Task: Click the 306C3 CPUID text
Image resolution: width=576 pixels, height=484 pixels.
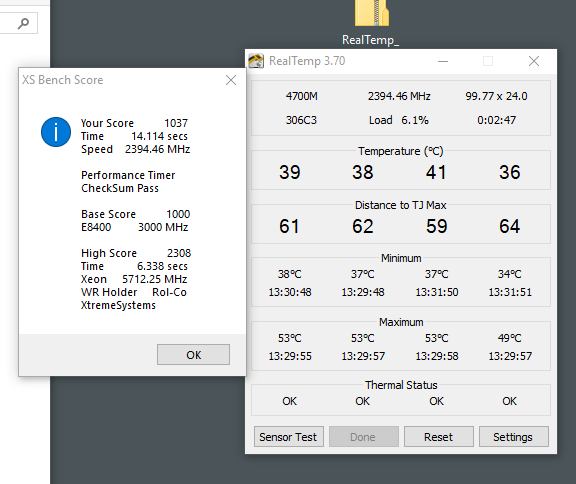Action: click(x=301, y=120)
